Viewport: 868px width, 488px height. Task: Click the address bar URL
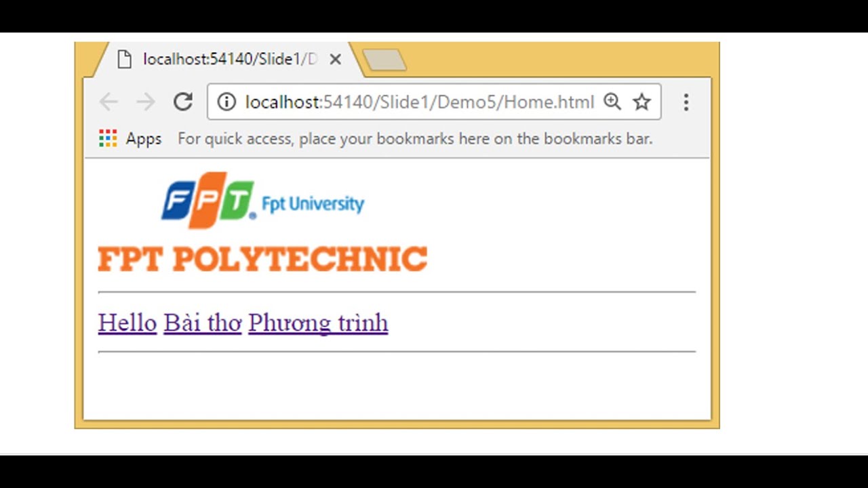tap(419, 102)
